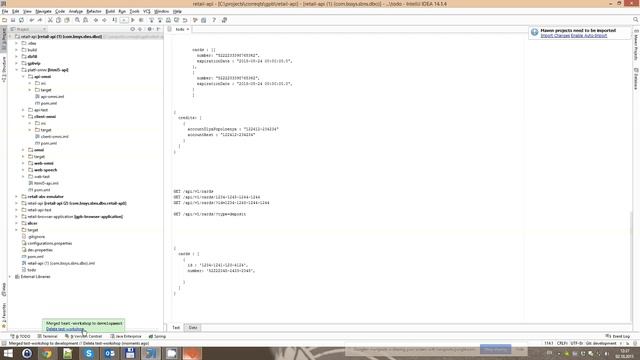Switch to the Text editor tab

176,328
